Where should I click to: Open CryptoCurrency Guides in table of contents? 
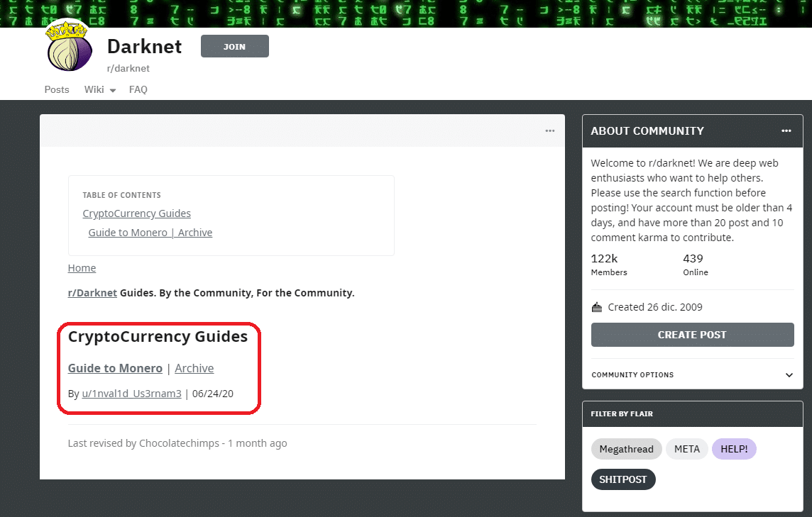pos(137,213)
